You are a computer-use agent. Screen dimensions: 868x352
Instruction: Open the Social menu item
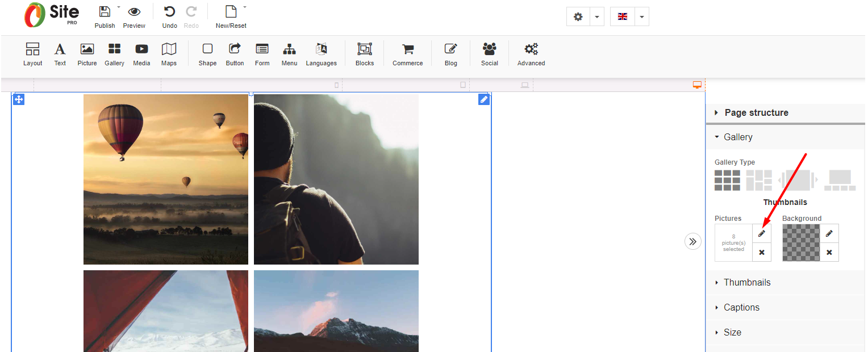(489, 55)
